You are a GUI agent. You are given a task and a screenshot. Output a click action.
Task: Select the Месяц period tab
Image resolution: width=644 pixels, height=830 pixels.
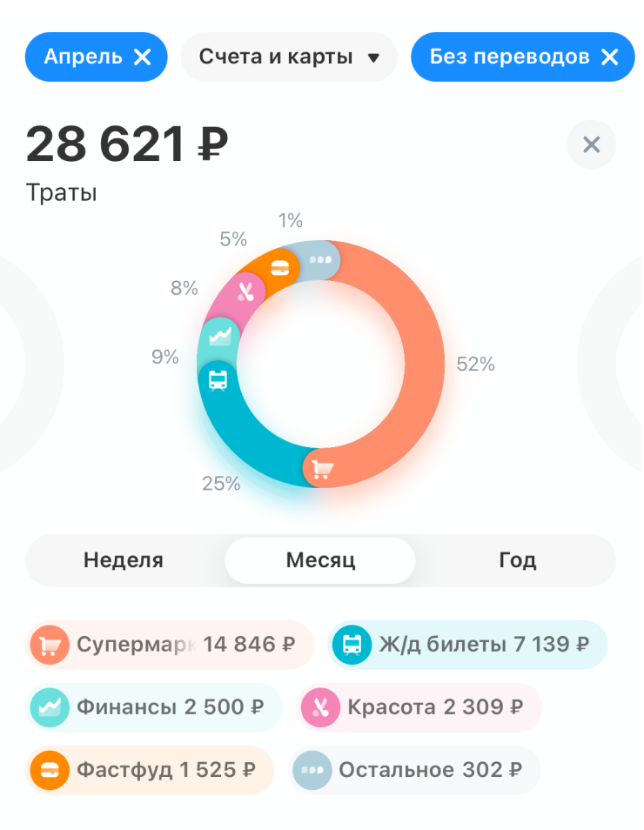pos(320,560)
